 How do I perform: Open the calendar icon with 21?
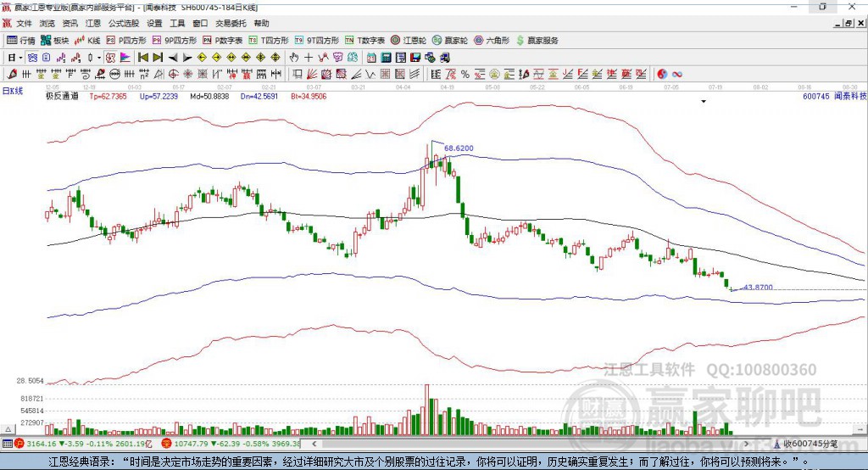371,58
